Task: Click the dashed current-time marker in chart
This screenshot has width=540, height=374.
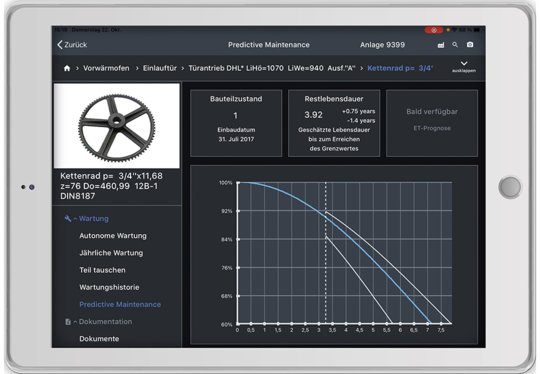Action: tap(326, 253)
